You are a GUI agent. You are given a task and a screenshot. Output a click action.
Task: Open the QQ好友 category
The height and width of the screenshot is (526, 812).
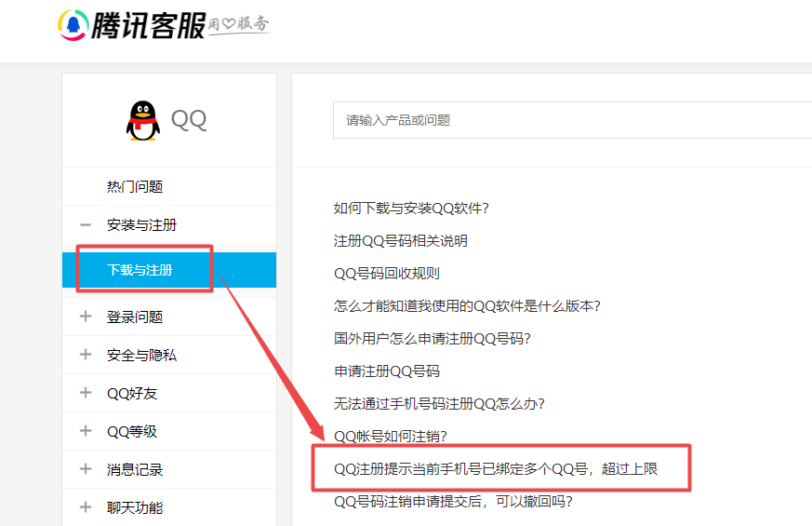tap(131, 393)
